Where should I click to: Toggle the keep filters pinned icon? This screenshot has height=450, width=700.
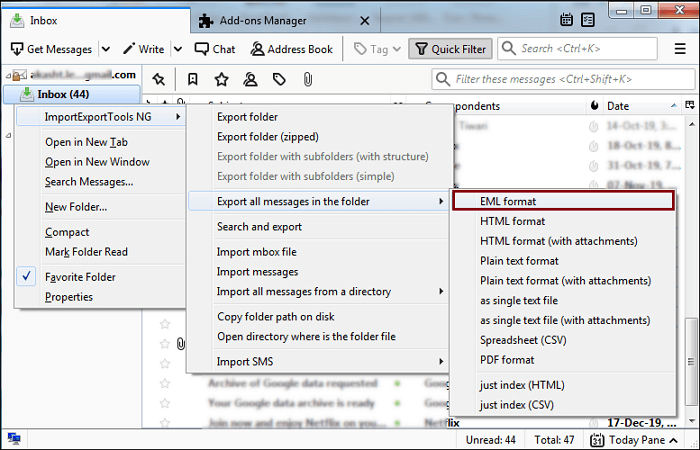pos(158,79)
